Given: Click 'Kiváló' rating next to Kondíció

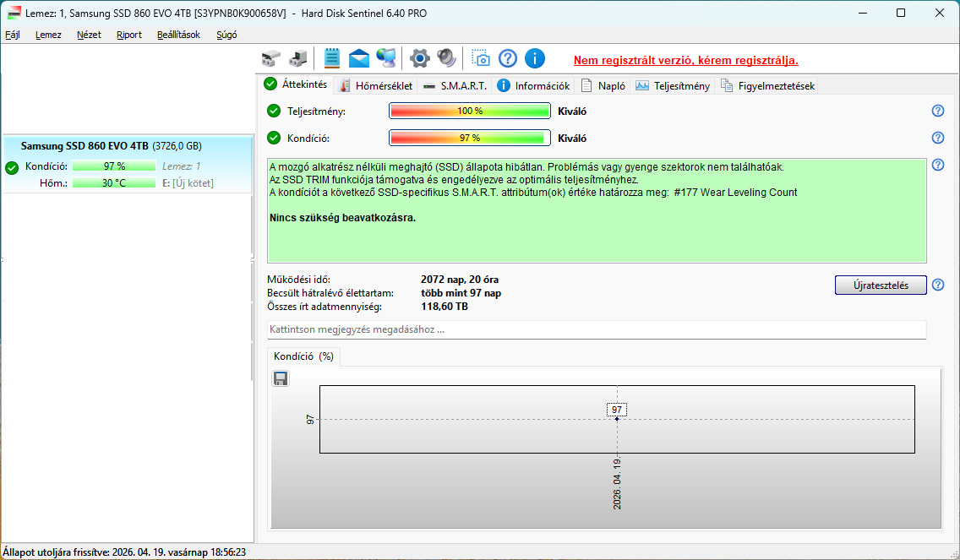Looking at the screenshot, I should coord(572,139).
